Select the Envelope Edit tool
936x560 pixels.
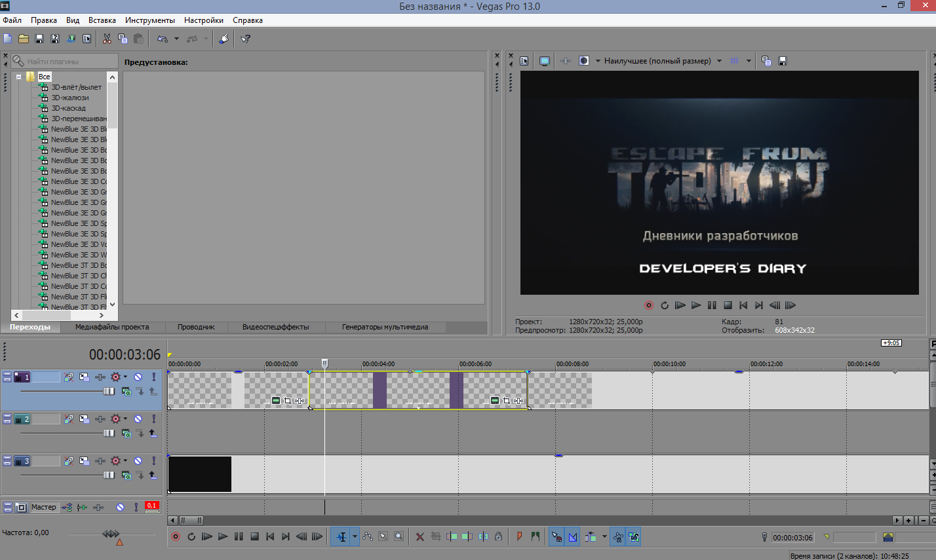click(368, 536)
